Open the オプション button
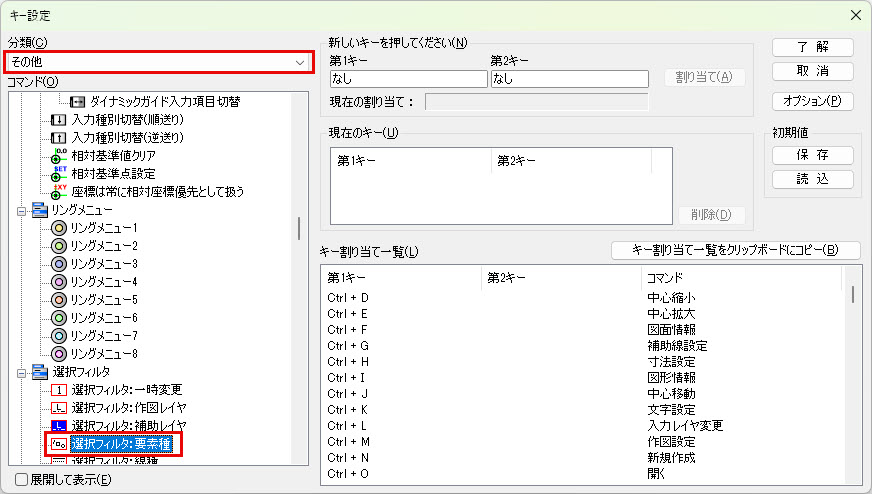 pyautogui.click(x=812, y=101)
